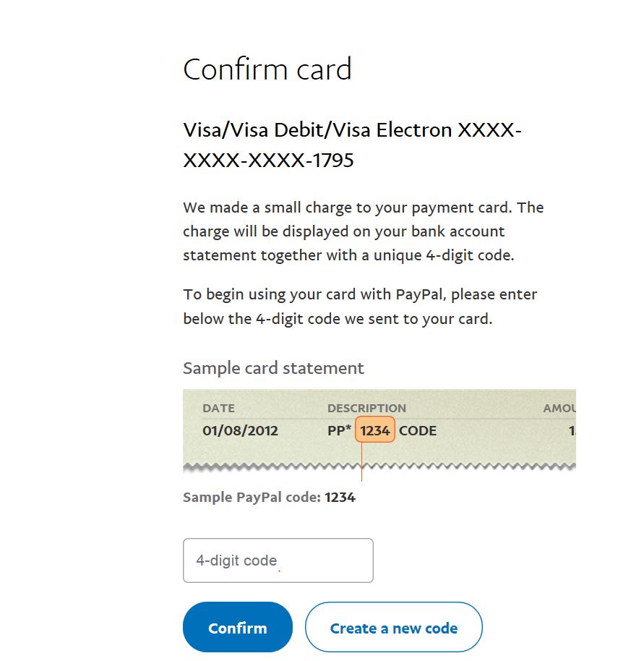Click the card number ending in 1795
644x661 pixels.
pos(268,160)
